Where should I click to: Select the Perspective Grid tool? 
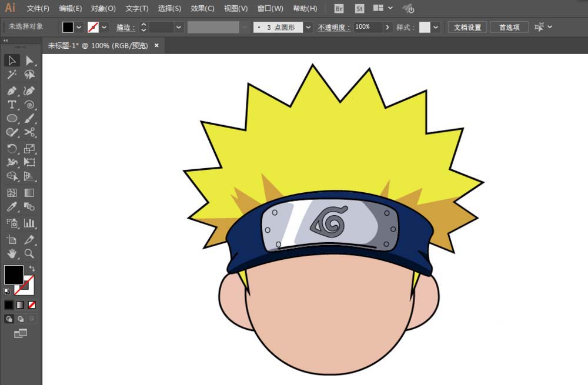[29, 176]
